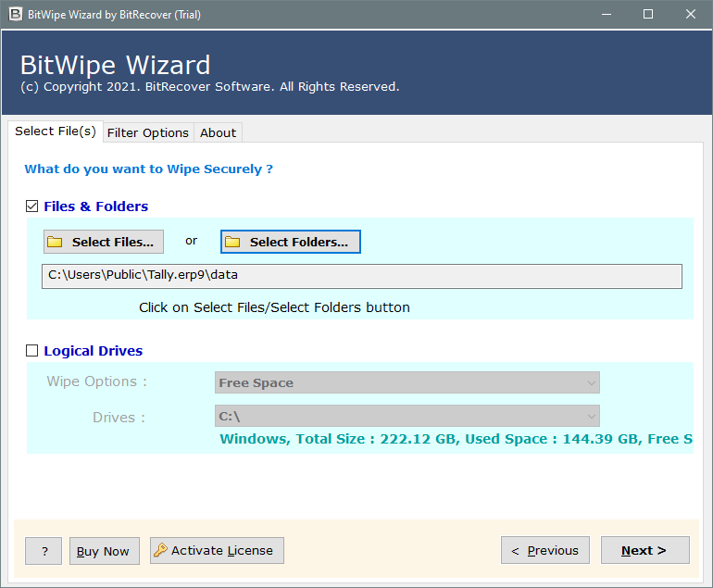Switch to the Select File(s) tab

point(56,131)
